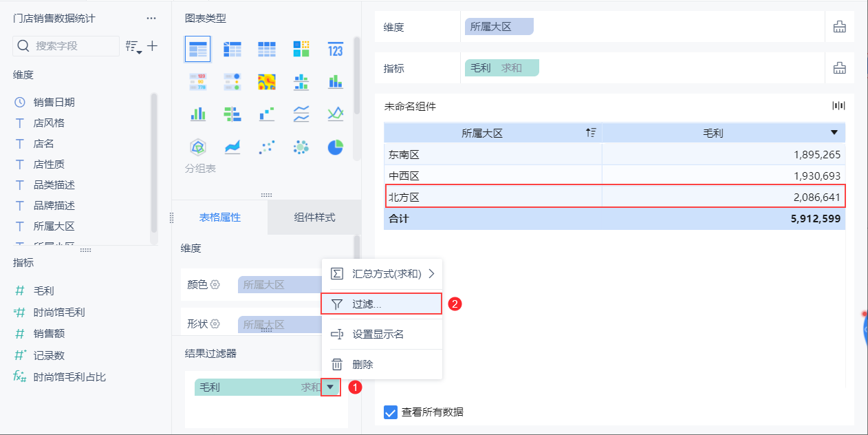Select the 分组表 grouped table chart type

(x=198, y=50)
